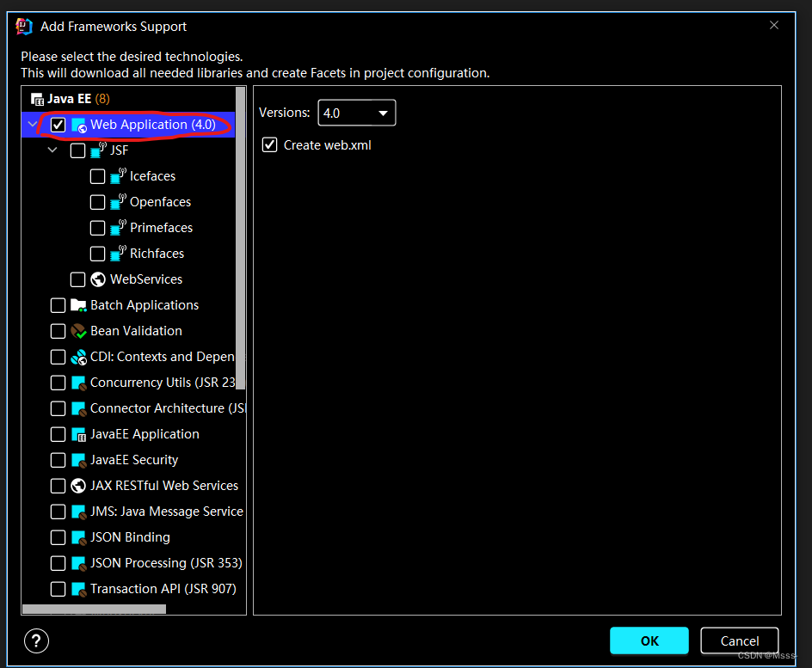Check the JAX RESTful Web Services checkbox

(58, 486)
